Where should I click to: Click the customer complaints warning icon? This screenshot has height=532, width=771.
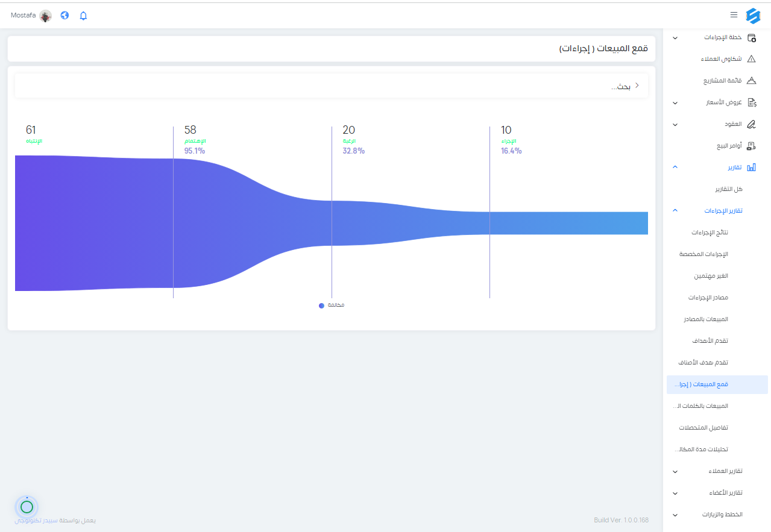(x=751, y=59)
